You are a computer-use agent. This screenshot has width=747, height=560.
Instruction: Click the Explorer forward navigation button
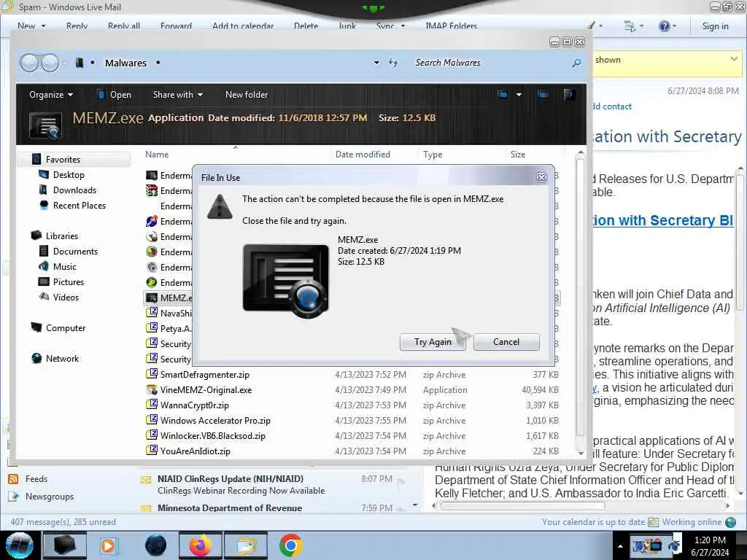[50, 63]
